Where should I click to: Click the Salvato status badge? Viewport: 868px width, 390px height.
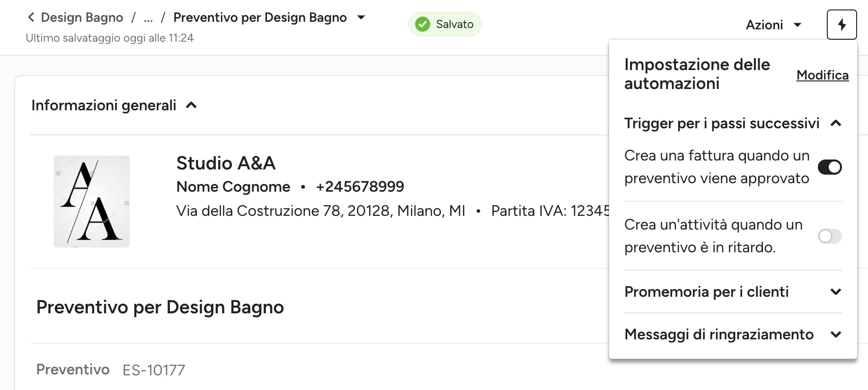click(x=445, y=24)
